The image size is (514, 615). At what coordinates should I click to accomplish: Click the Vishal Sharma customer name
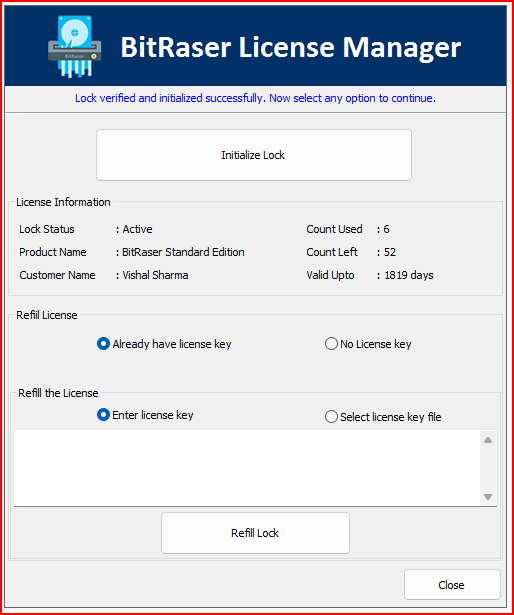pyautogui.click(x=155, y=275)
